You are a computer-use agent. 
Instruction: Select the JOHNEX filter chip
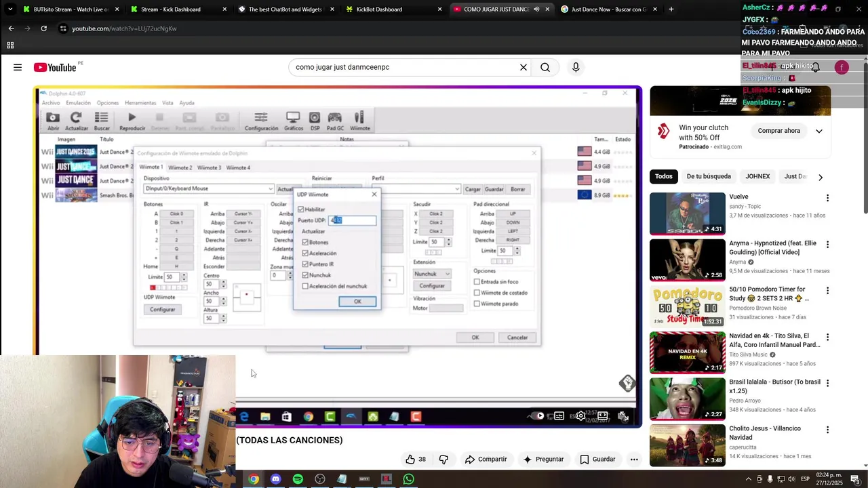(757, 176)
